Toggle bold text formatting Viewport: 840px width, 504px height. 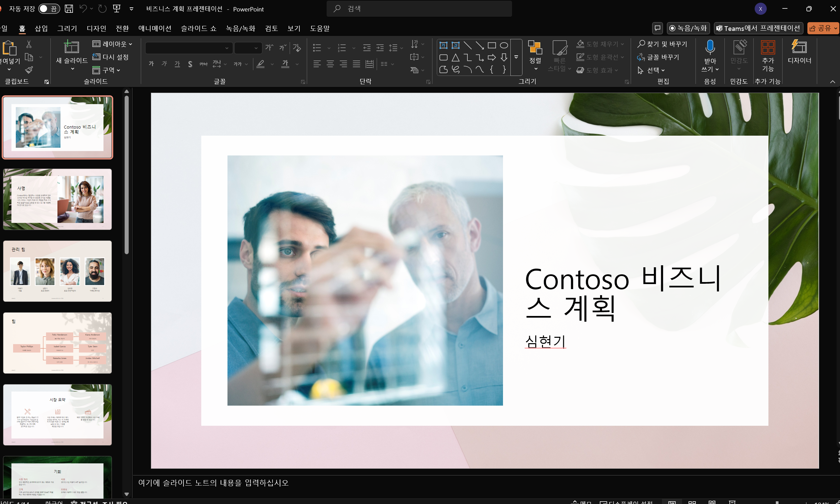point(152,64)
